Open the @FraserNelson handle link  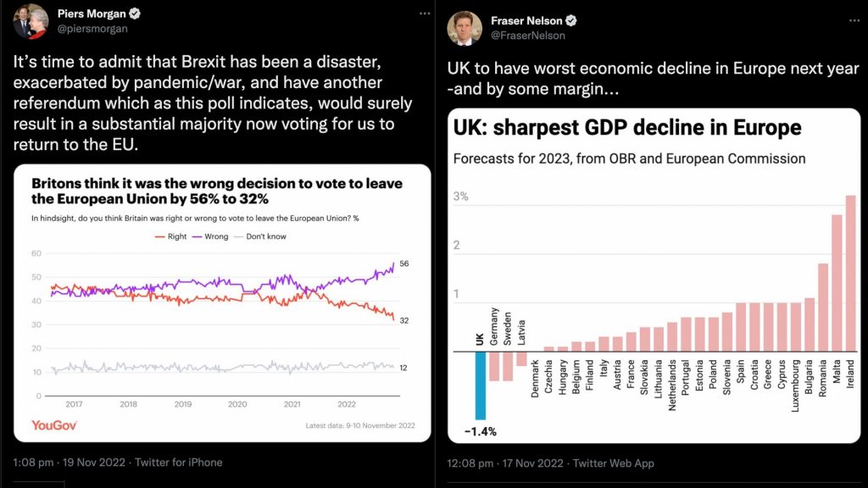[529, 36]
